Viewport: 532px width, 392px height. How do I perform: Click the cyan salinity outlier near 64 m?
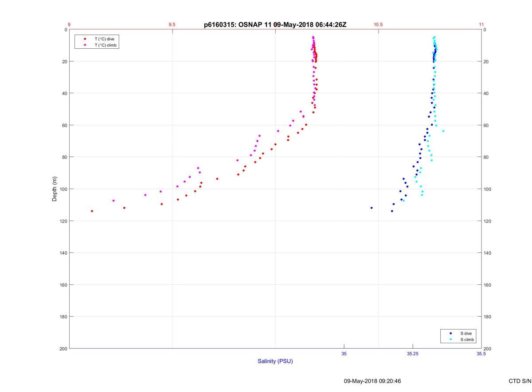tap(443, 131)
